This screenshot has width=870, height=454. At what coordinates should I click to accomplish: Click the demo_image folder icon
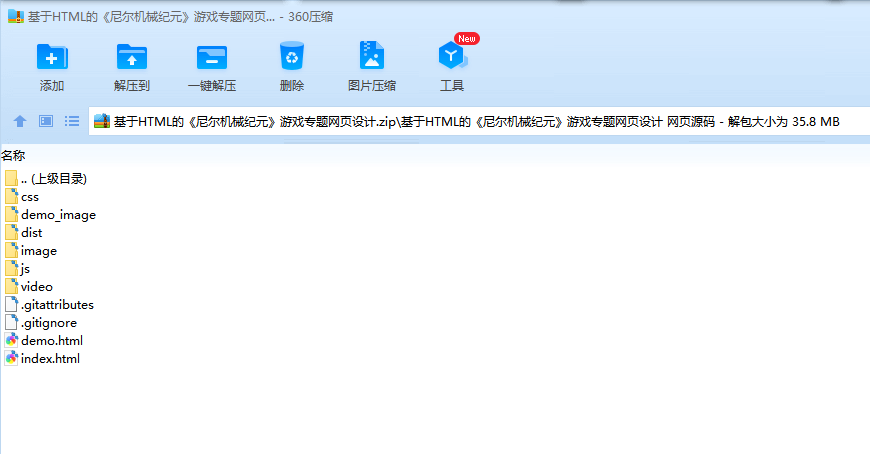[11, 214]
